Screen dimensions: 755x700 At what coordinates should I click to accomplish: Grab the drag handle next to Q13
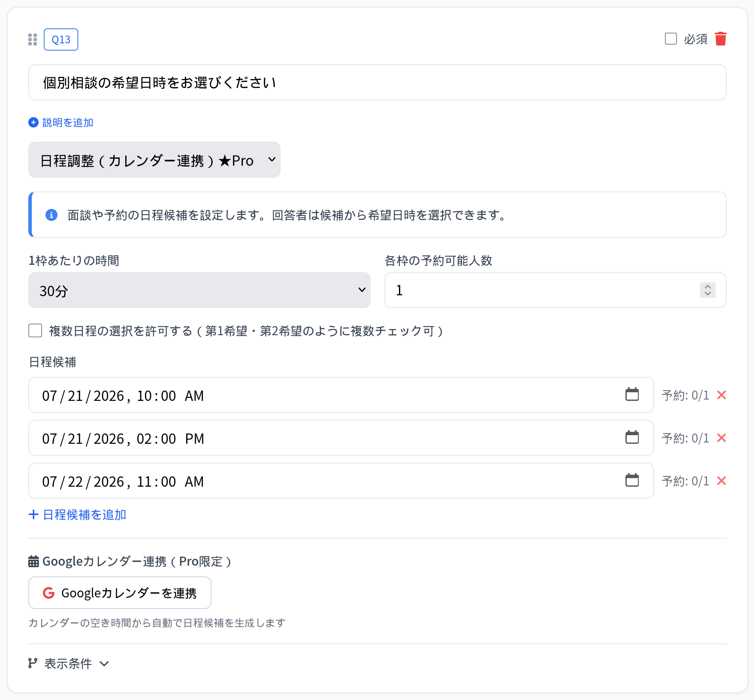pos(33,39)
